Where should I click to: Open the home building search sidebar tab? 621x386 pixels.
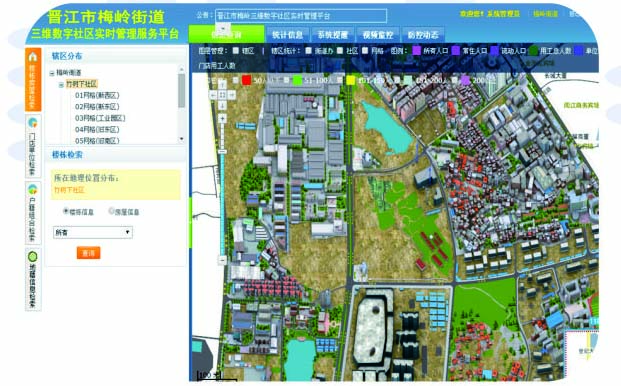tap(33, 79)
